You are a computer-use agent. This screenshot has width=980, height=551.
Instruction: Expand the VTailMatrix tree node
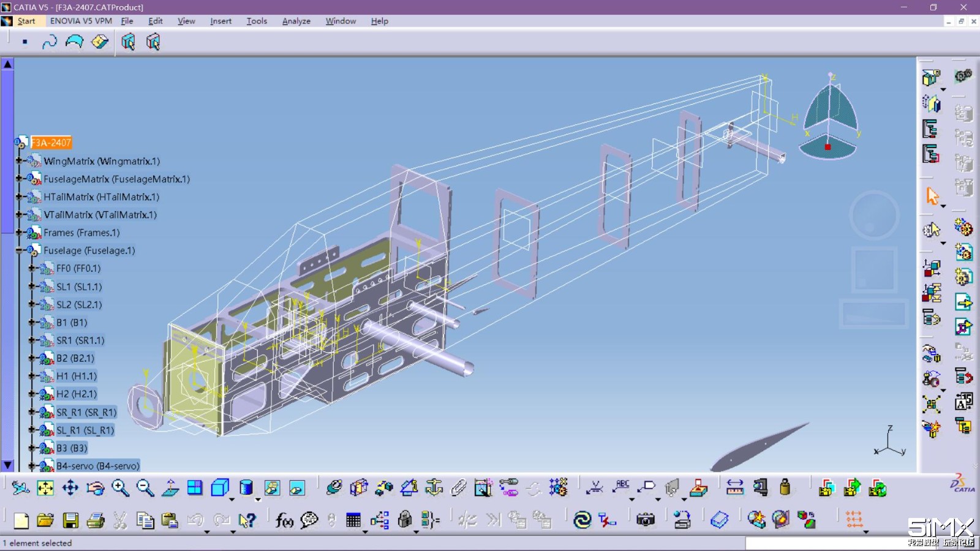pos(19,215)
